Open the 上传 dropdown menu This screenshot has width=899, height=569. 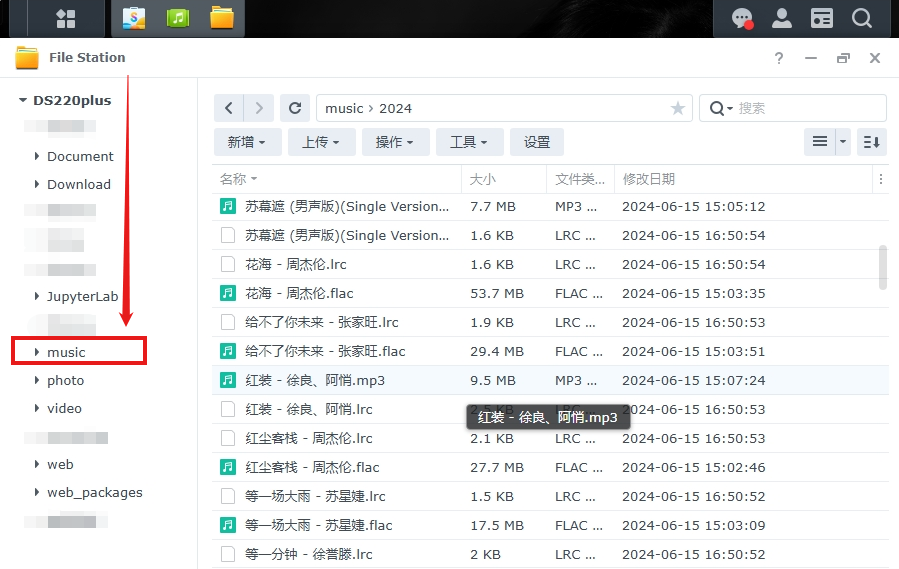[321, 142]
